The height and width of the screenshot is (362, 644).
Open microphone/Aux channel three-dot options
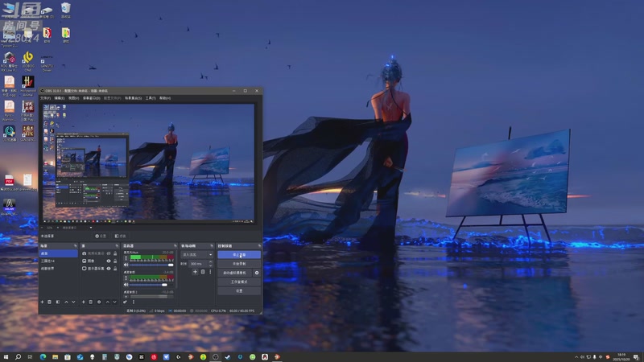[126, 258]
